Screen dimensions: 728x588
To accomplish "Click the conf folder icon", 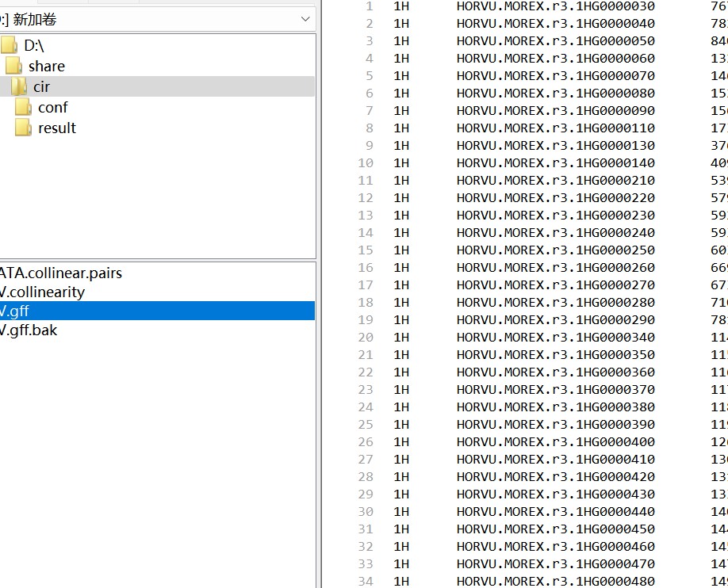I will (24, 107).
